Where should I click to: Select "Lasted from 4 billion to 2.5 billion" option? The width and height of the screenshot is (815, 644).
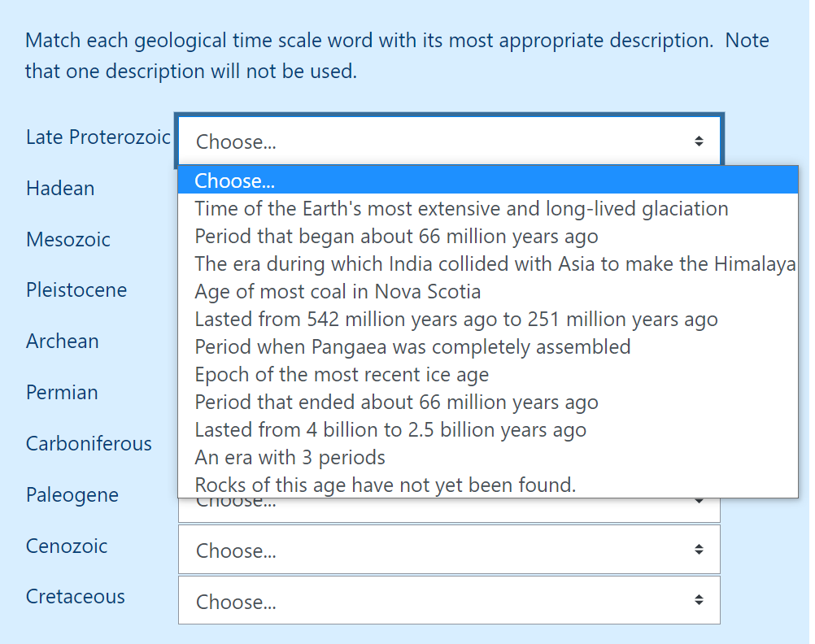(390, 430)
